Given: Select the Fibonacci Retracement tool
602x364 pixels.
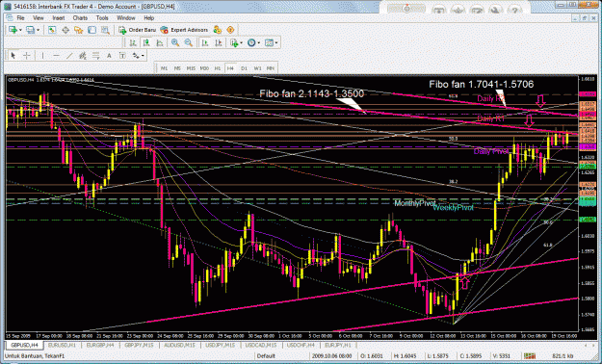Looking at the screenshot, I should (95, 56).
